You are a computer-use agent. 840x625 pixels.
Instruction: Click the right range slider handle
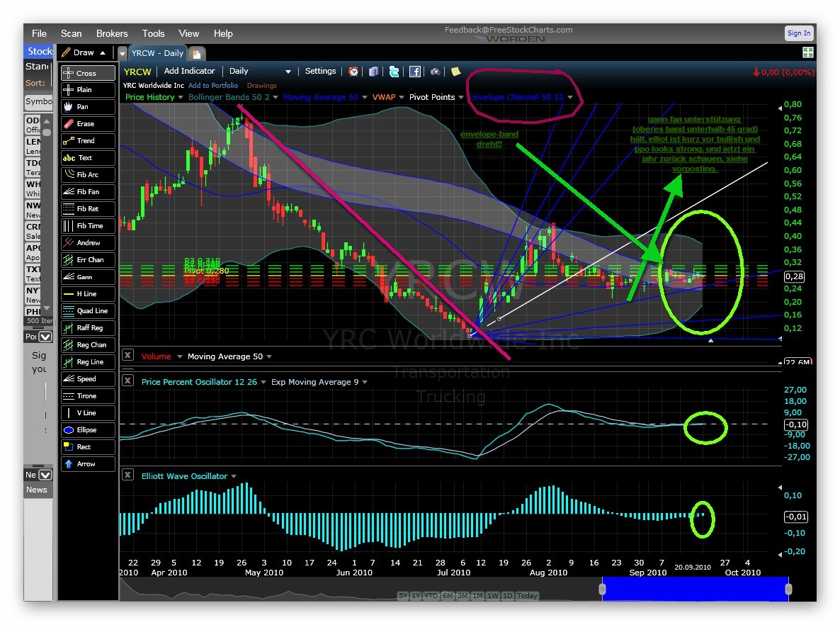[x=788, y=589]
